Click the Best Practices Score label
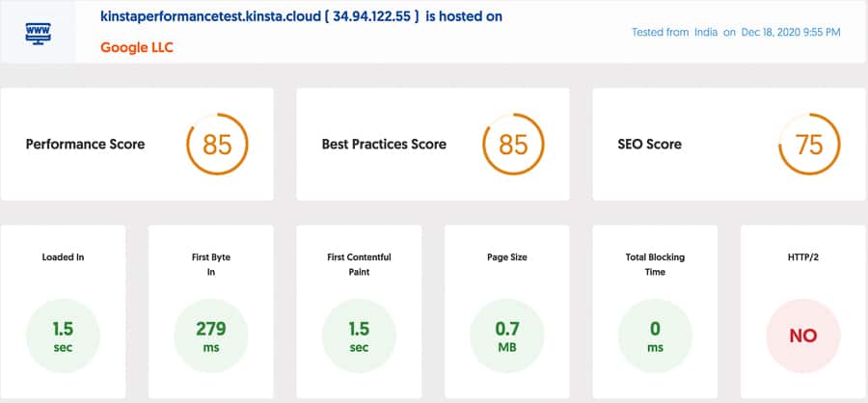Image resolution: width=868 pixels, height=403 pixels. pyautogui.click(x=384, y=145)
